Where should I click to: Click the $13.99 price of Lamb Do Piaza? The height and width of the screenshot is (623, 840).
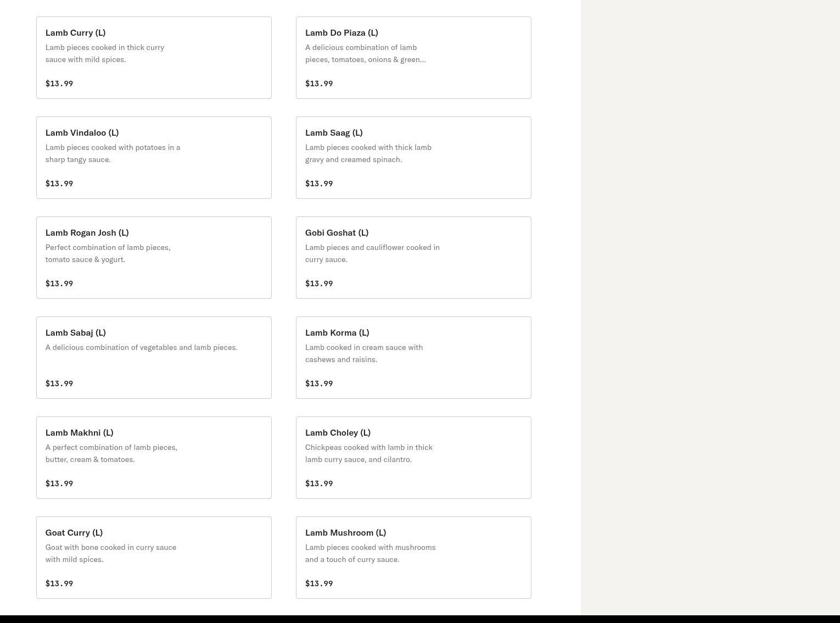pyautogui.click(x=319, y=84)
